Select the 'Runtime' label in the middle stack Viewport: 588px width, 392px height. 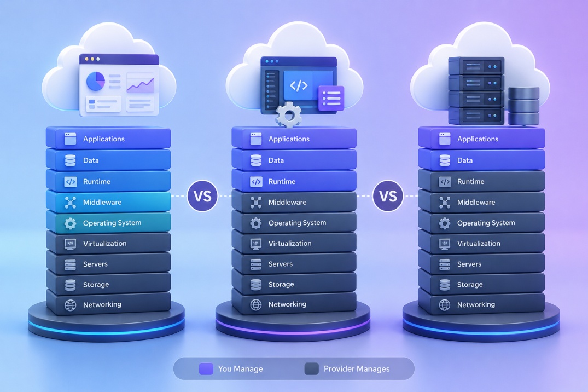pos(282,182)
